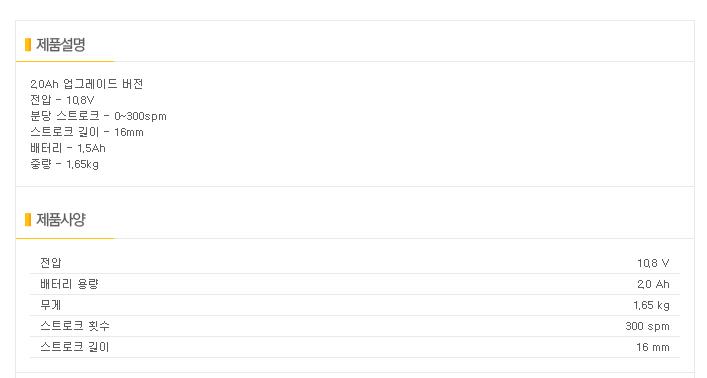
Task: Click the 16 mm stroke length value
Action: (653, 347)
